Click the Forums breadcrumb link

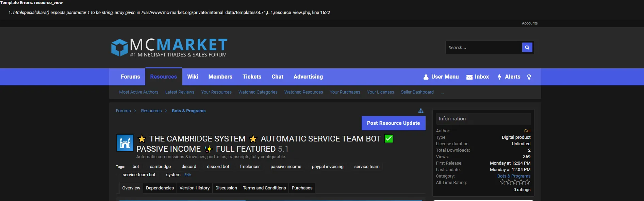tap(123, 111)
